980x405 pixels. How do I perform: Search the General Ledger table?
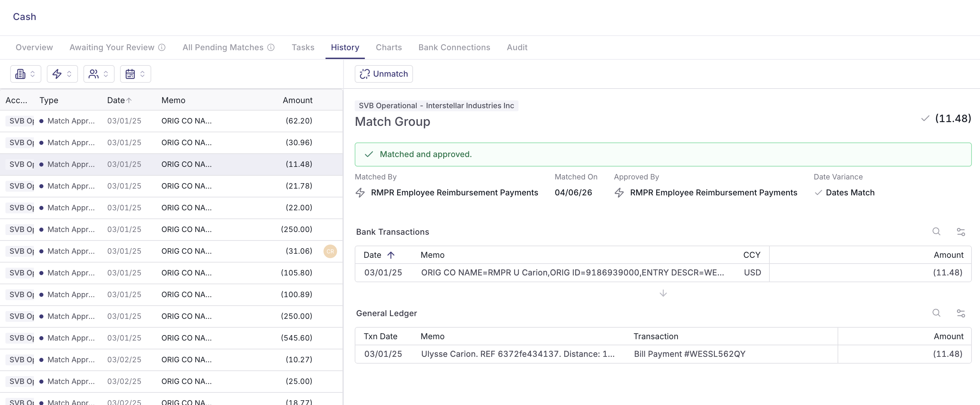tap(936, 313)
